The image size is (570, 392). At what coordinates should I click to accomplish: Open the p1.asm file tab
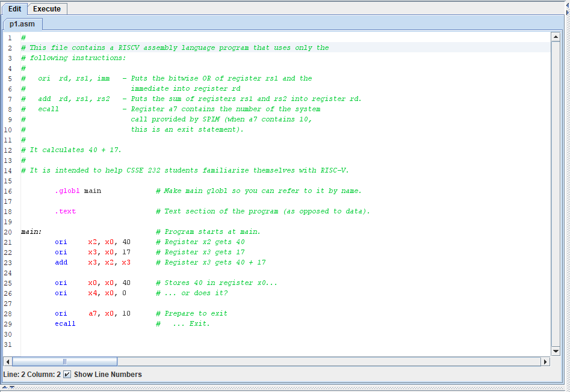click(22, 24)
